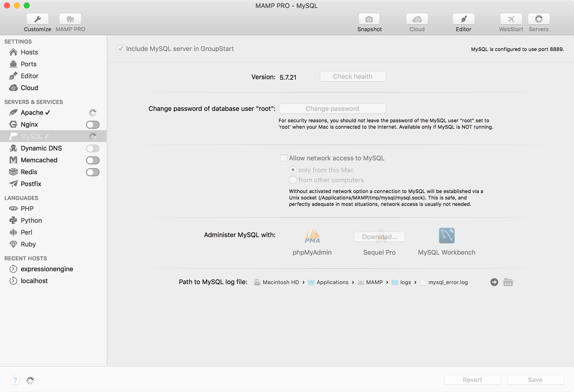Open help with the question mark button

point(15,380)
